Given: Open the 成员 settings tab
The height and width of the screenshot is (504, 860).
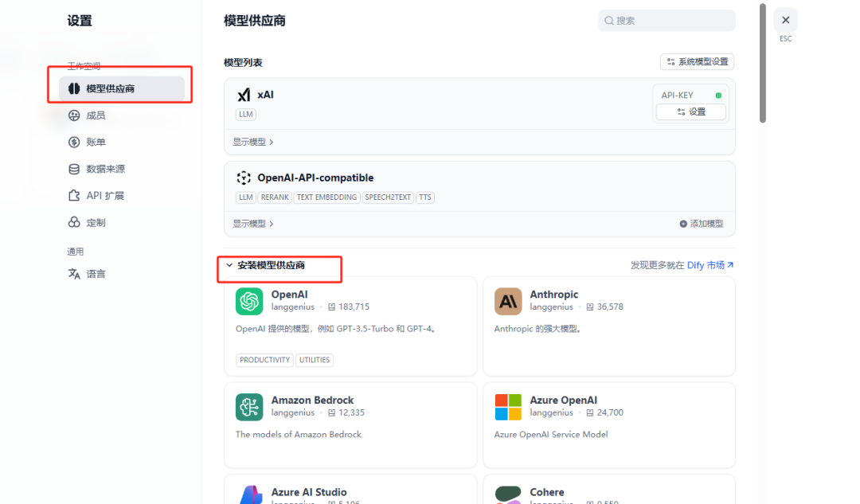Looking at the screenshot, I should (x=96, y=115).
